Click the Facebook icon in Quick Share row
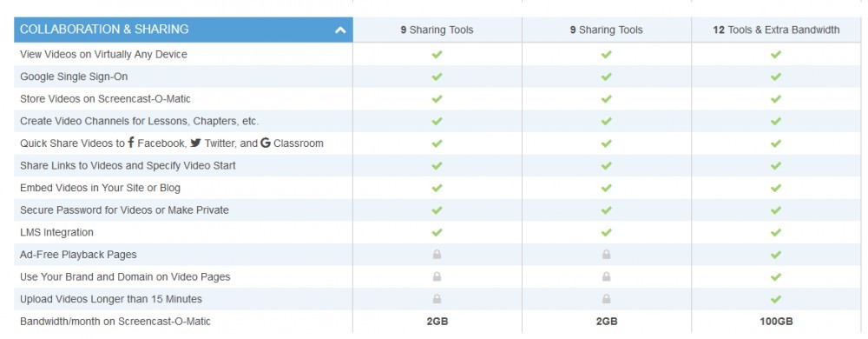868x339 pixels. point(131,143)
